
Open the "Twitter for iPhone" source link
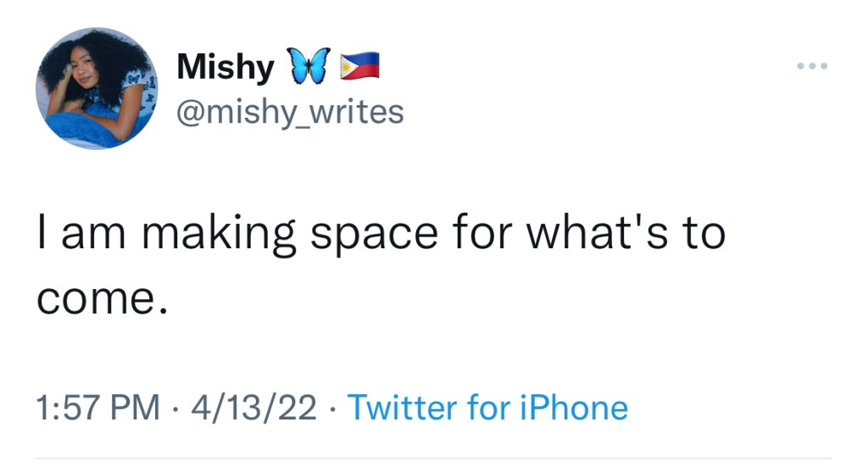[488, 408]
